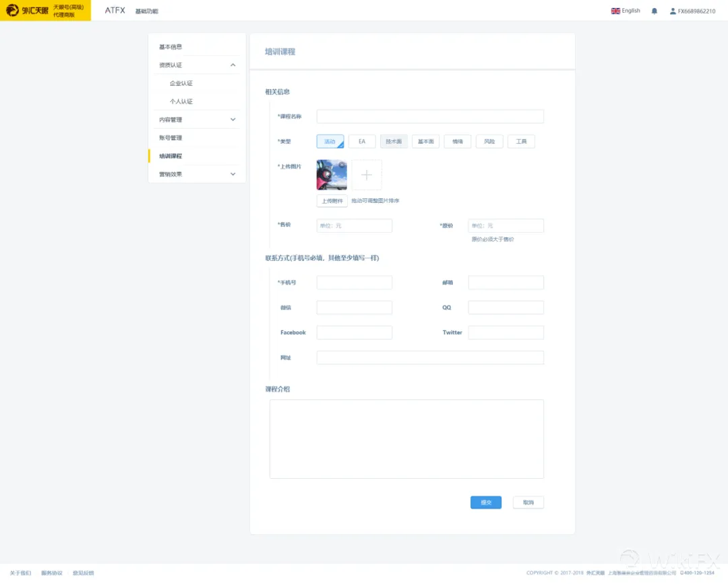Image resolution: width=728 pixels, height=584 pixels.
Task: Select the 技术面 course type
Action: point(394,142)
